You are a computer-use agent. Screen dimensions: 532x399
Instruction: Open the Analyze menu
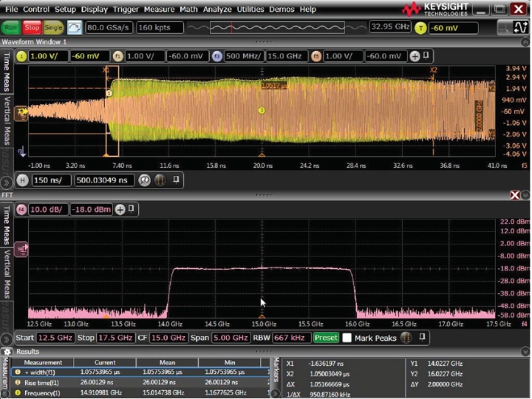point(217,9)
